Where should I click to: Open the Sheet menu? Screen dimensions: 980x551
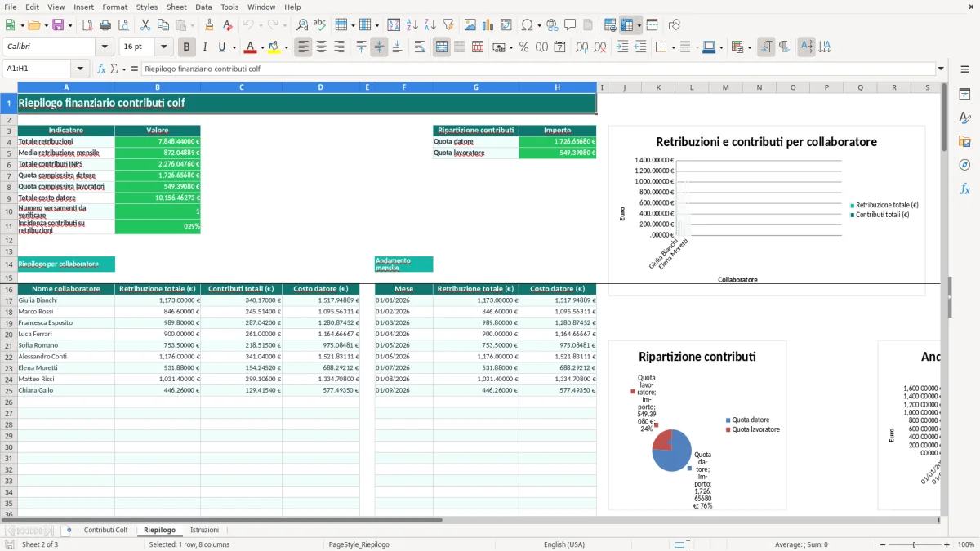pyautogui.click(x=176, y=7)
